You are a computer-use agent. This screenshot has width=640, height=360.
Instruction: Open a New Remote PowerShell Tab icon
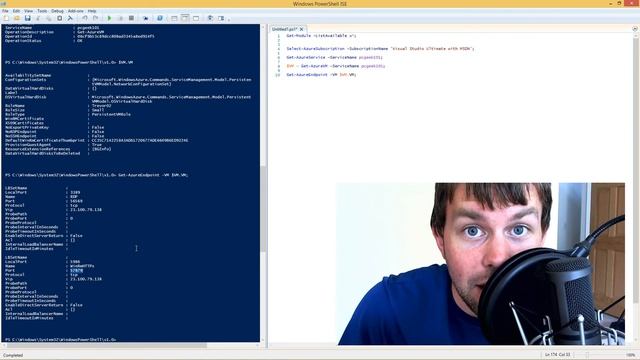click(145, 18)
